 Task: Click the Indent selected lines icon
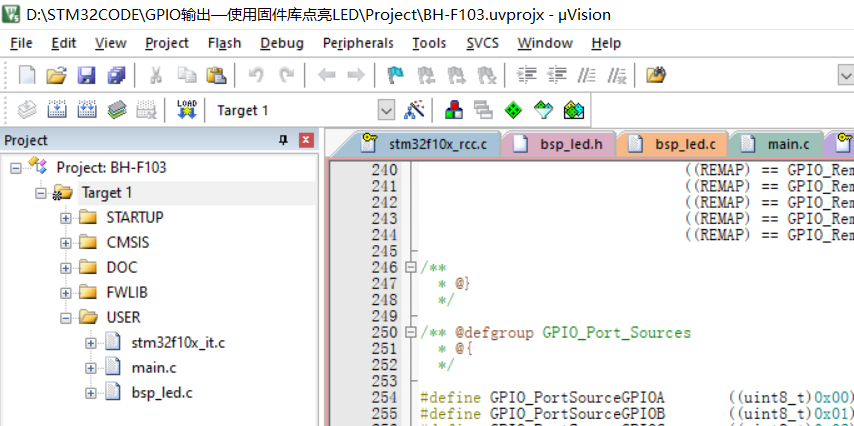point(527,75)
